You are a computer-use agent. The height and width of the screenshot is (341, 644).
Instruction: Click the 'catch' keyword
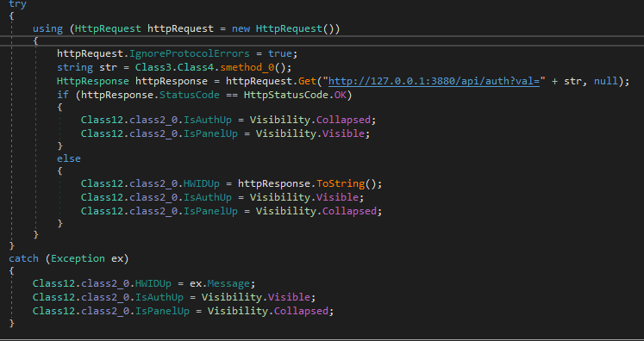click(24, 258)
